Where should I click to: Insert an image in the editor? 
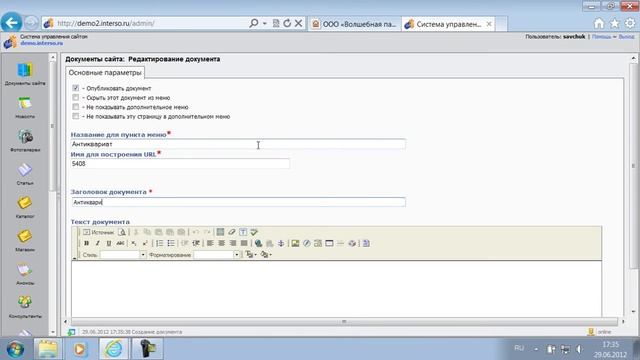(295, 243)
